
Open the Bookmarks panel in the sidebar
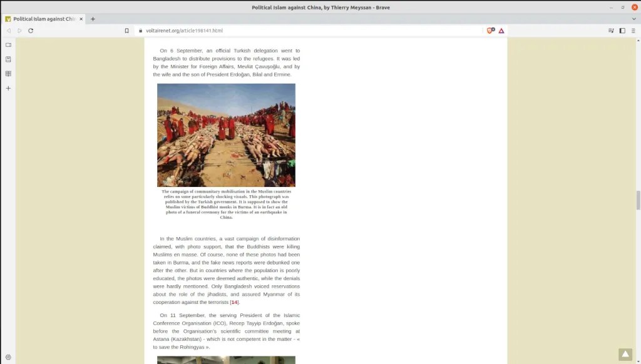click(8, 59)
